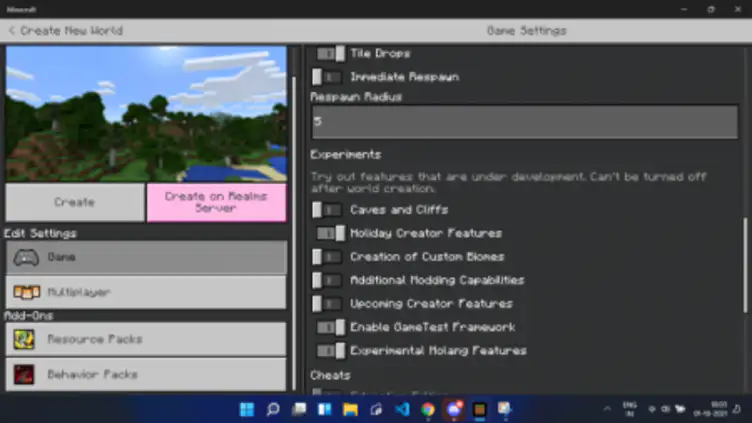
Task: Open the Multiplayer settings icon
Action: click(x=26, y=292)
